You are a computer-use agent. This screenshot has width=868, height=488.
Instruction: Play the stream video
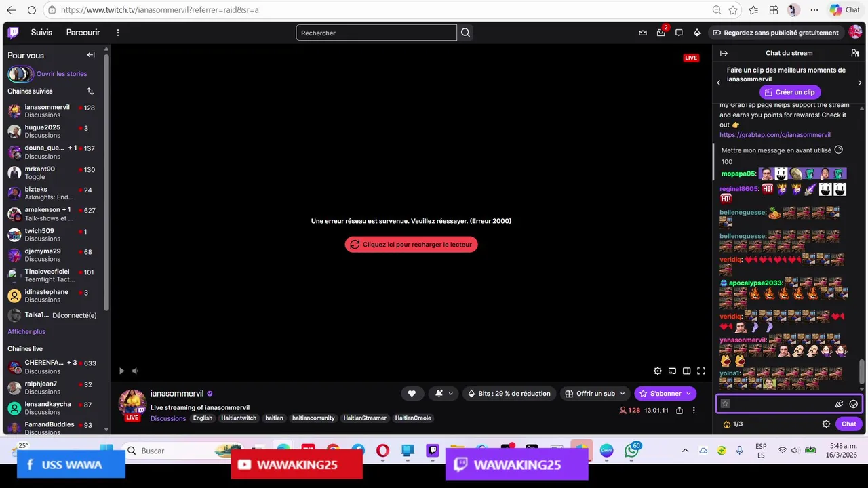click(x=121, y=371)
